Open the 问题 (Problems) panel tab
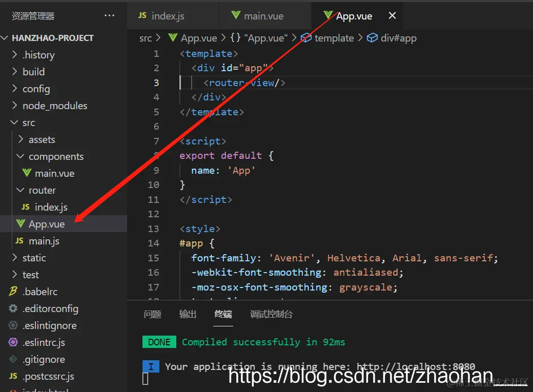The width and height of the screenshot is (533, 392). 152,314
